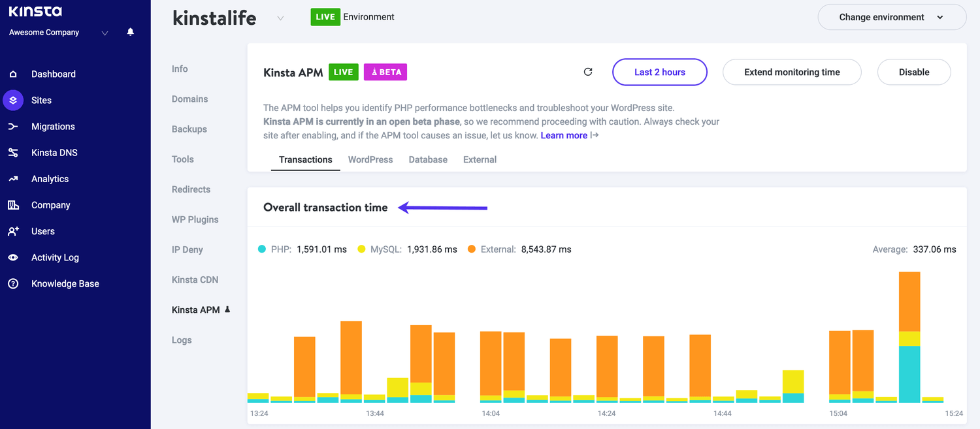Refresh the APM data
Viewport: 980px width, 429px height.
click(588, 72)
